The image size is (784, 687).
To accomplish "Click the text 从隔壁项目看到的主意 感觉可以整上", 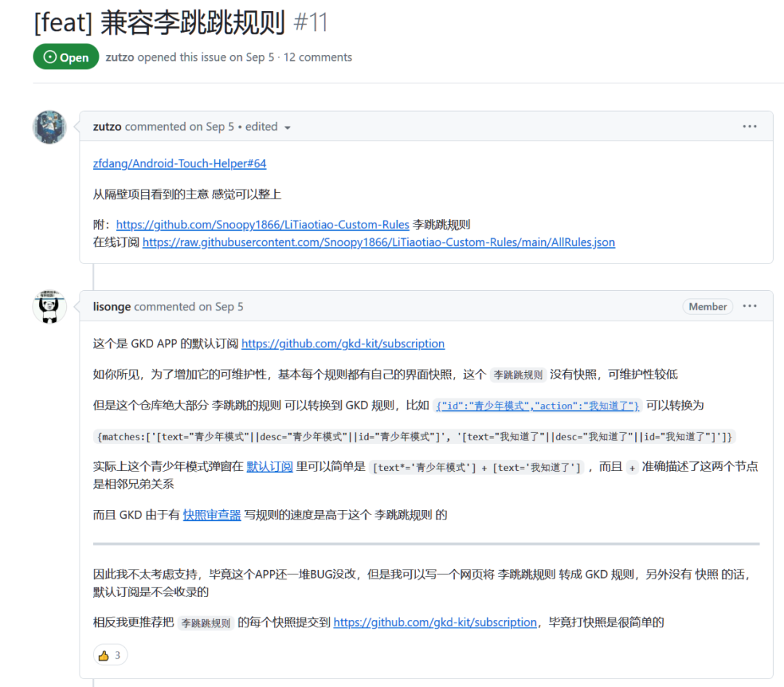I will [187, 194].
